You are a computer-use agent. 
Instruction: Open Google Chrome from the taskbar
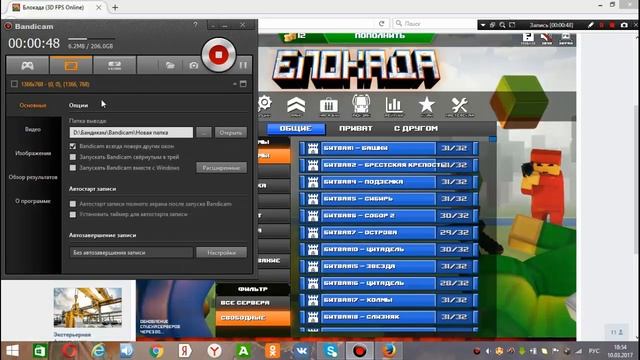pyautogui.click(x=156, y=351)
